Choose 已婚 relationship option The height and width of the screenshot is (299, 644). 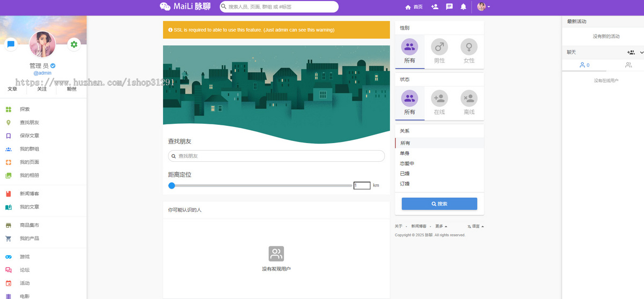click(x=440, y=174)
